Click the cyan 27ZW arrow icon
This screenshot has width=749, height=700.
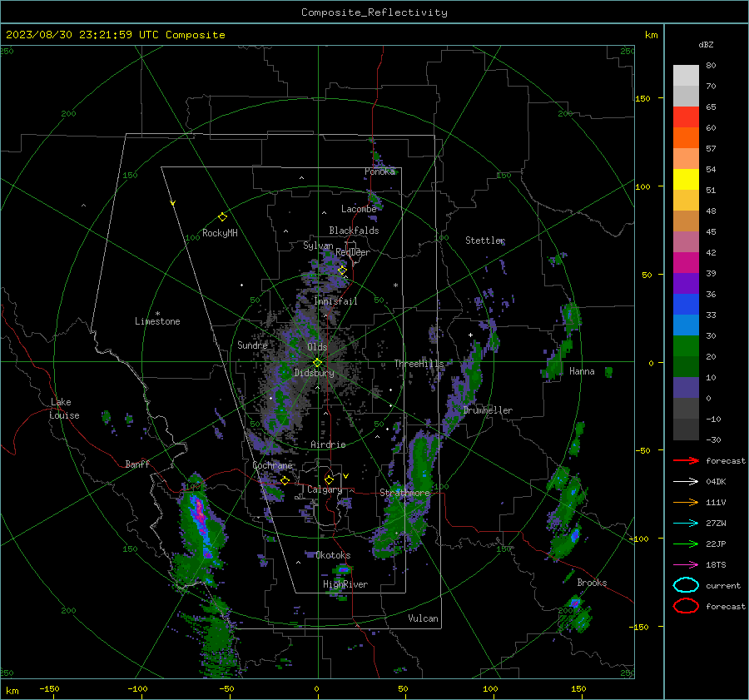tap(686, 524)
